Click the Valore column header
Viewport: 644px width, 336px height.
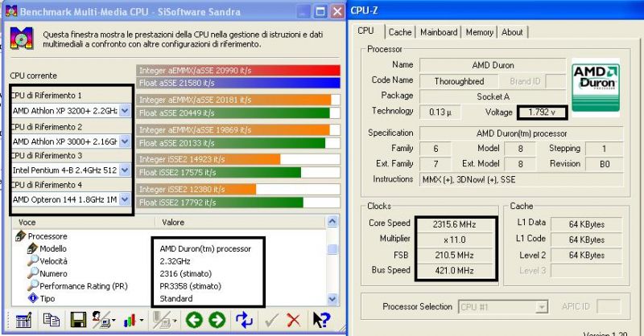(241, 222)
